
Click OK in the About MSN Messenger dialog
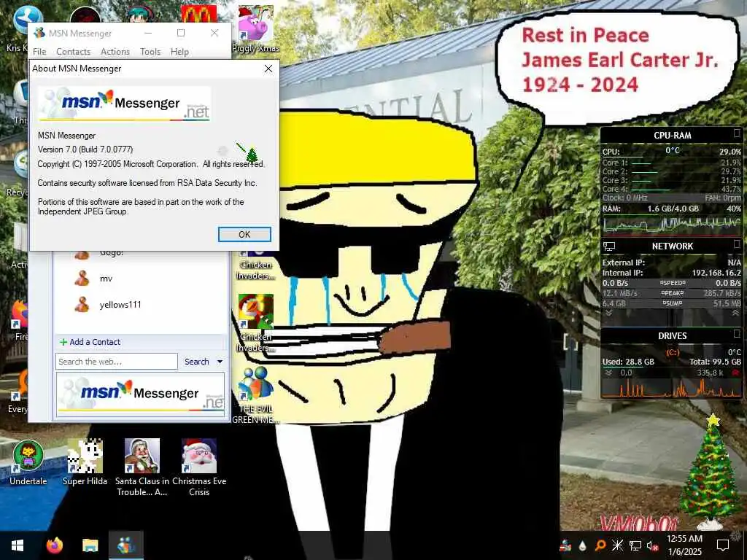click(x=244, y=234)
